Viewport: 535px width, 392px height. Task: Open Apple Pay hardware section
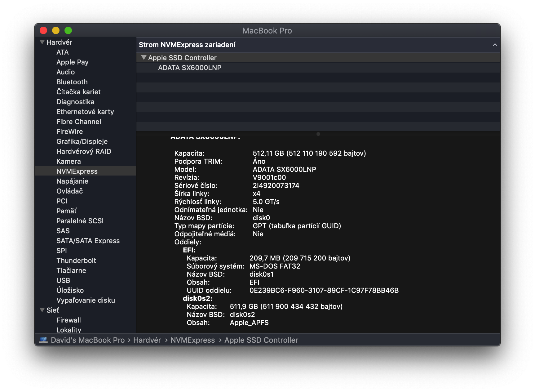click(x=72, y=62)
